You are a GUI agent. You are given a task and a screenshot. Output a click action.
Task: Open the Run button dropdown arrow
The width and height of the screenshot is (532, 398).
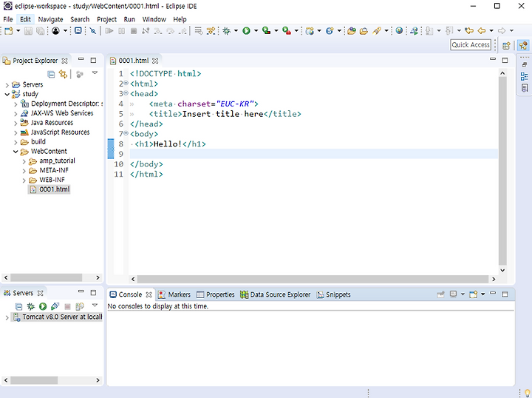(x=256, y=31)
